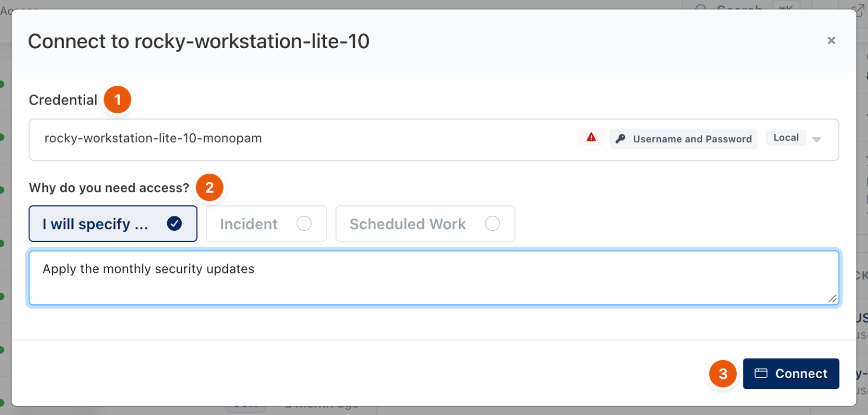
Task: Click the window icon inside Connect button
Action: point(761,373)
